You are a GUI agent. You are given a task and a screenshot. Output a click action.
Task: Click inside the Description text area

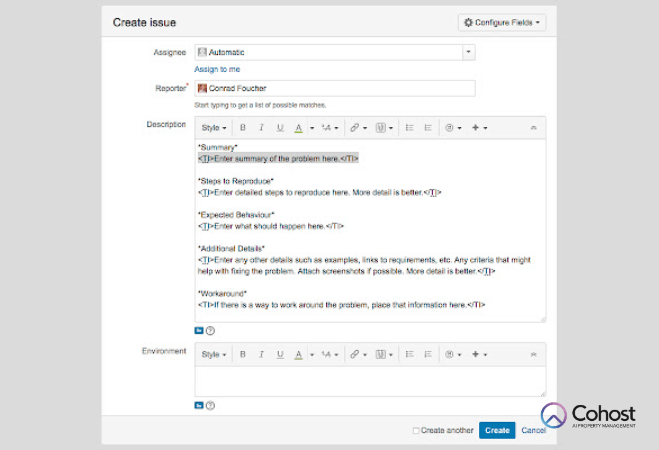[x=370, y=231]
